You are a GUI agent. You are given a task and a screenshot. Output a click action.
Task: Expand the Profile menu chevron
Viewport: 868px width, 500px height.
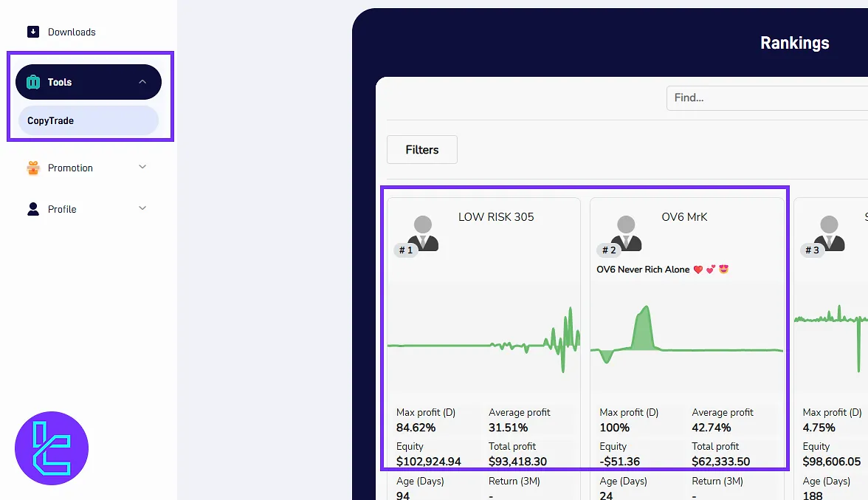point(142,208)
